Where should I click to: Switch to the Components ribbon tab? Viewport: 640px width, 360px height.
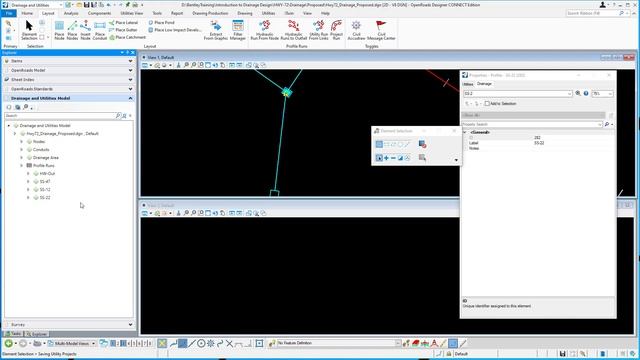point(100,13)
